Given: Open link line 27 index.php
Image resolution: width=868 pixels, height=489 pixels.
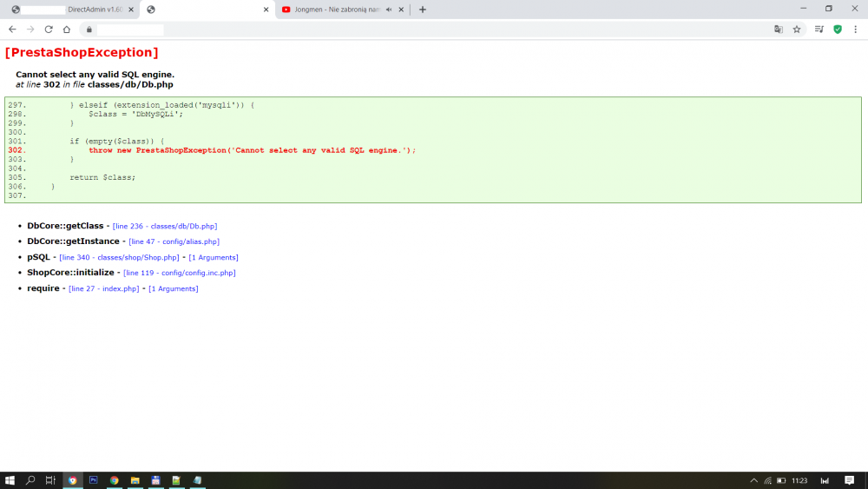Looking at the screenshot, I should point(104,288).
